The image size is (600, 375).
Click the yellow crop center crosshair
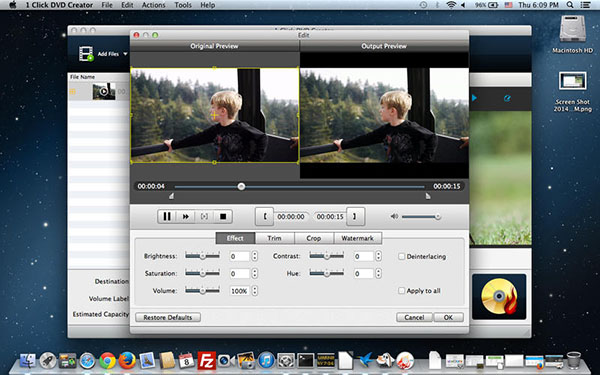[x=214, y=115]
